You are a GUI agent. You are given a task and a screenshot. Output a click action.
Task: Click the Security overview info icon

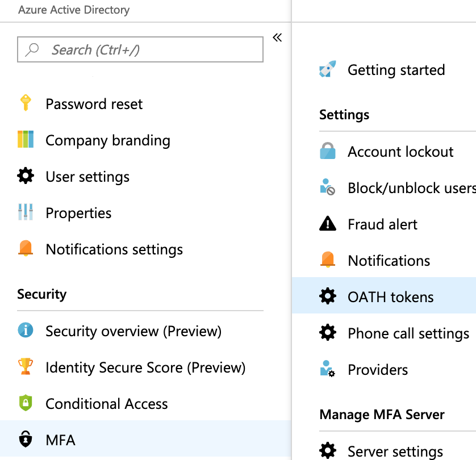pos(26,330)
